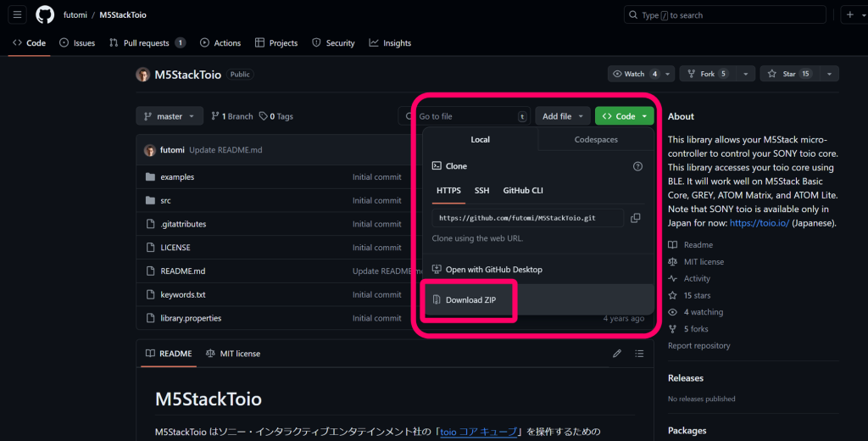Expand the Fork options arrow

[746, 74]
